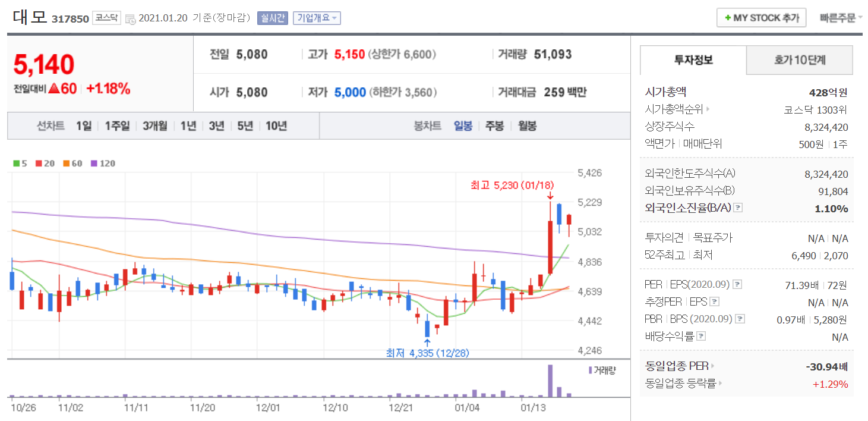Screen dimensions: 868x421
Task: Switch to the 주봉 weekly candle chart
Action: [x=494, y=126]
